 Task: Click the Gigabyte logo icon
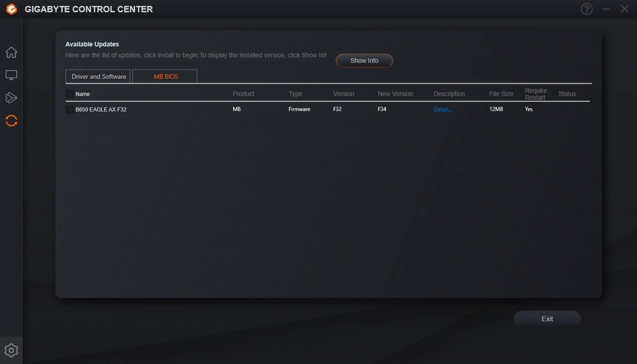[11, 9]
